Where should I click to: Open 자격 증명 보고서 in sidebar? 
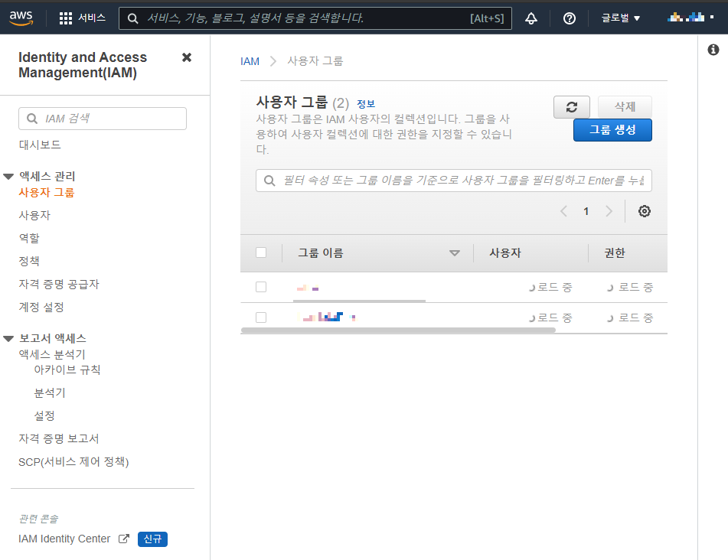pyautogui.click(x=58, y=438)
